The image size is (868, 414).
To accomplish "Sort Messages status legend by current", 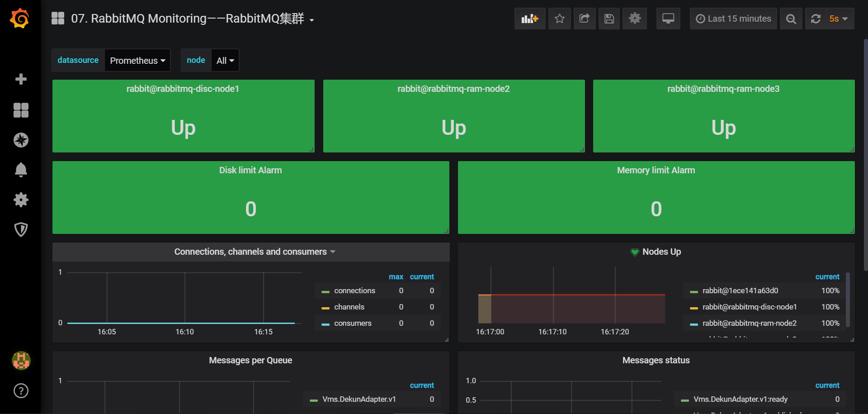I will (827, 385).
